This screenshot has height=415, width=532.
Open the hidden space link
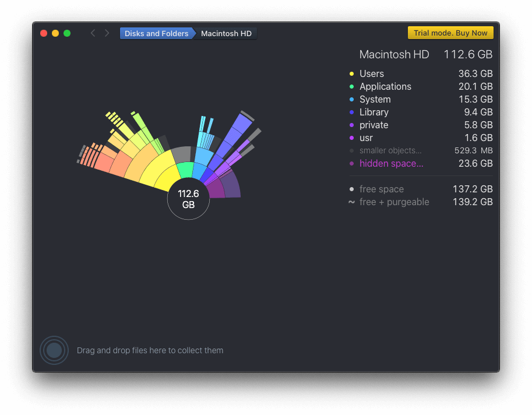[391, 164]
